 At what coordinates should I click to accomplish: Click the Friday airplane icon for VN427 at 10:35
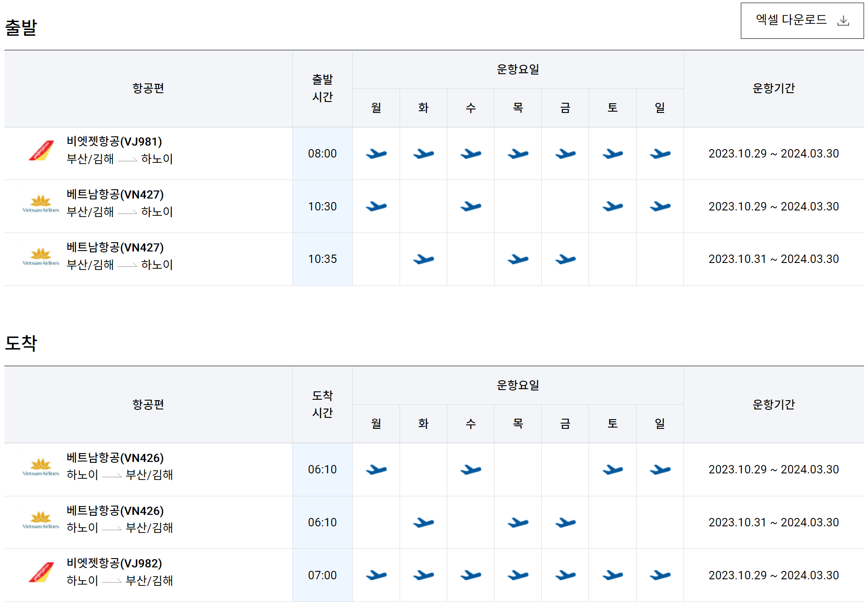pyautogui.click(x=565, y=259)
